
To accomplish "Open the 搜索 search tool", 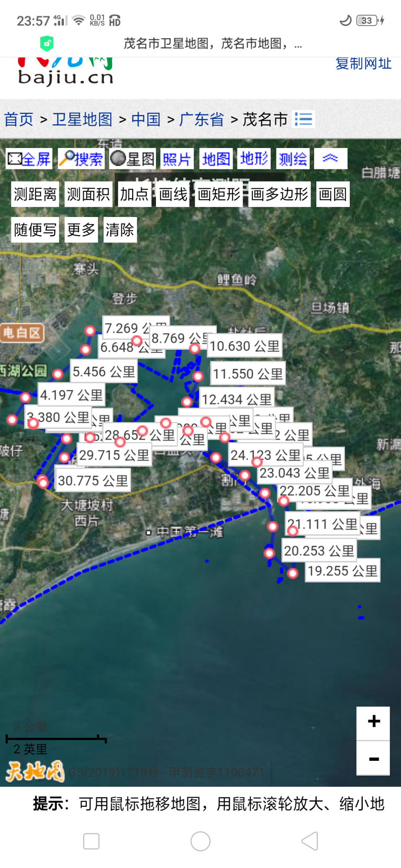I will point(81,159).
